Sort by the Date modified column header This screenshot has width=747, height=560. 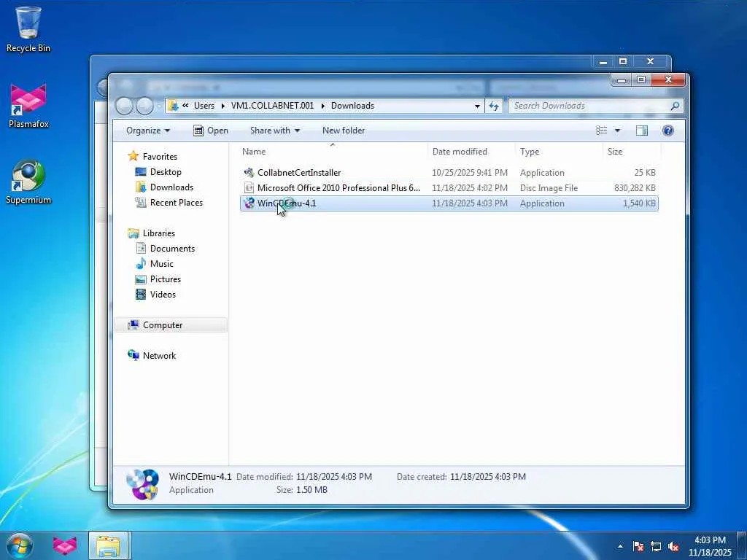pos(472,152)
